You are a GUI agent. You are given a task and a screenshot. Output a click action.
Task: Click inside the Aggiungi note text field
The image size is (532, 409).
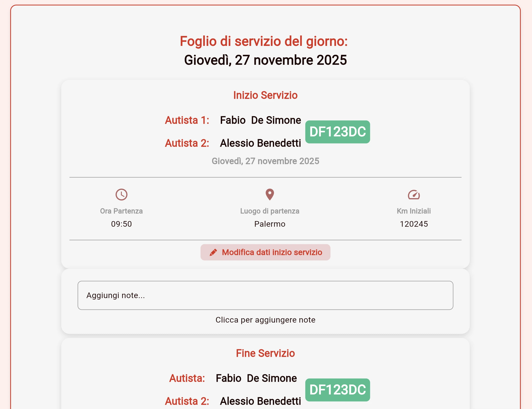point(265,296)
